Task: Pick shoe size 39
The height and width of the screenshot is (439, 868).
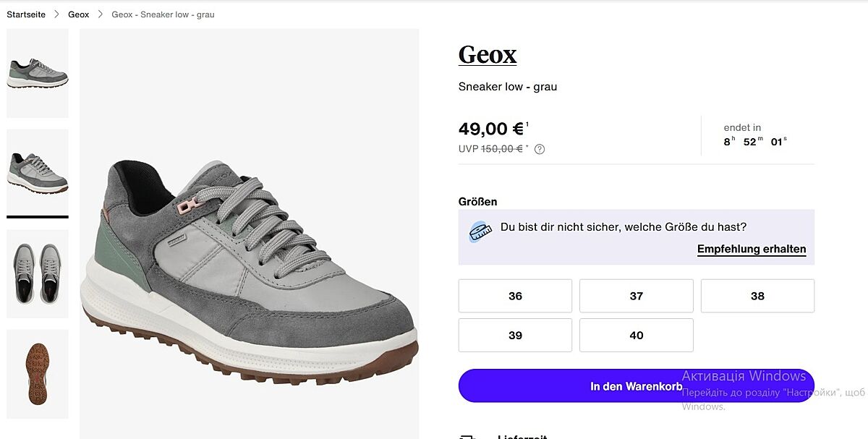Action: point(515,336)
